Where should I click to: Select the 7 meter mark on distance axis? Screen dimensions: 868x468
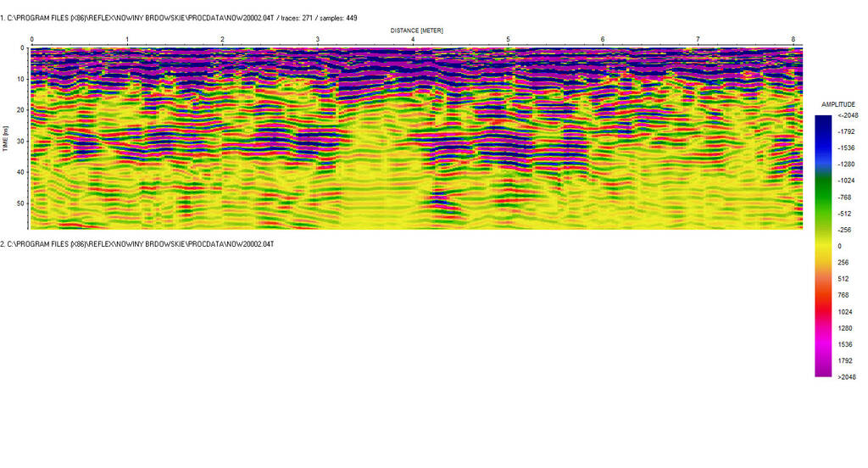(698, 40)
